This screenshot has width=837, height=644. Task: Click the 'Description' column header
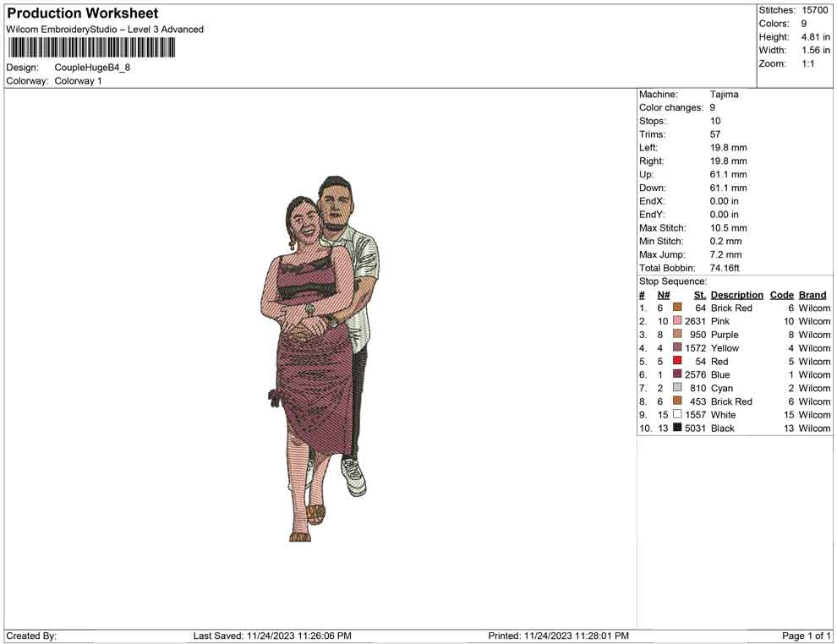click(737, 295)
